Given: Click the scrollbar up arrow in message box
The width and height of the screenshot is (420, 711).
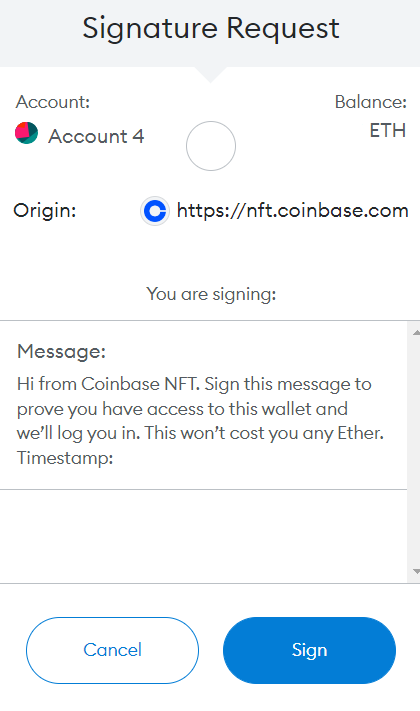Looking at the screenshot, I should 416,333.
